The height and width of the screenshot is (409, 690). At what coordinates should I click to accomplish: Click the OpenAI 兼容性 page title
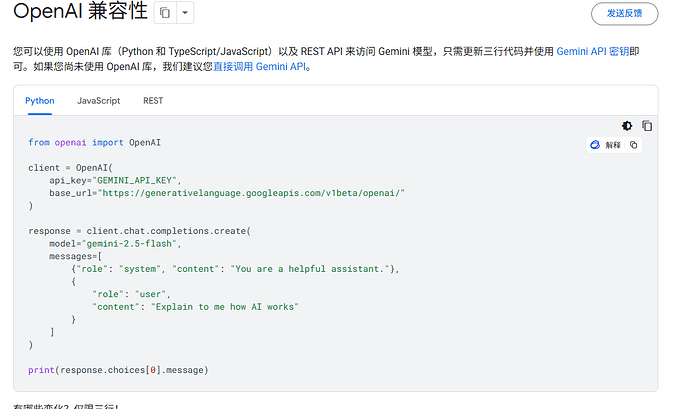coord(80,11)
